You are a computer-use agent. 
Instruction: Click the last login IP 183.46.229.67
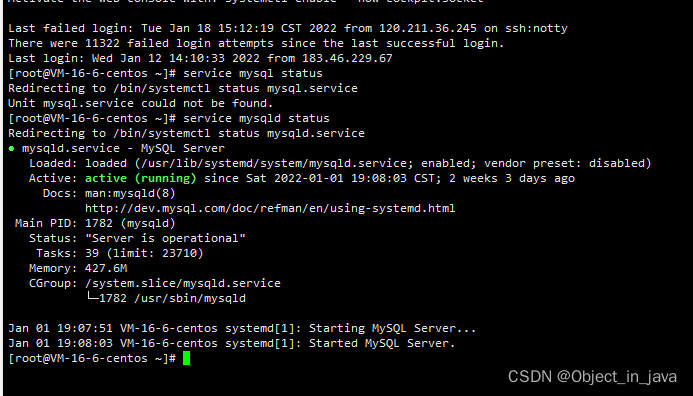coord(347,58)
